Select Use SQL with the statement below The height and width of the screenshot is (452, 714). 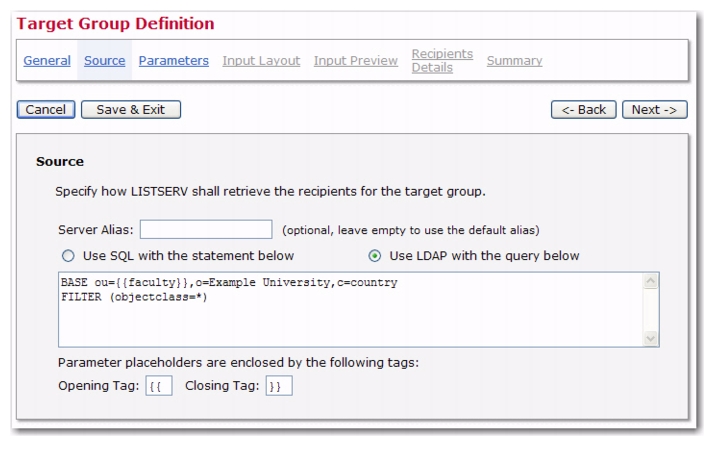[68, 256]
